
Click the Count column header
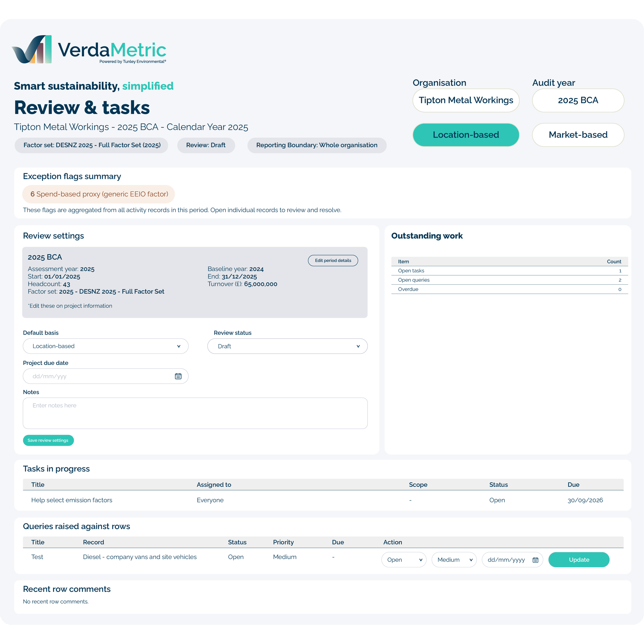[614, 261]
